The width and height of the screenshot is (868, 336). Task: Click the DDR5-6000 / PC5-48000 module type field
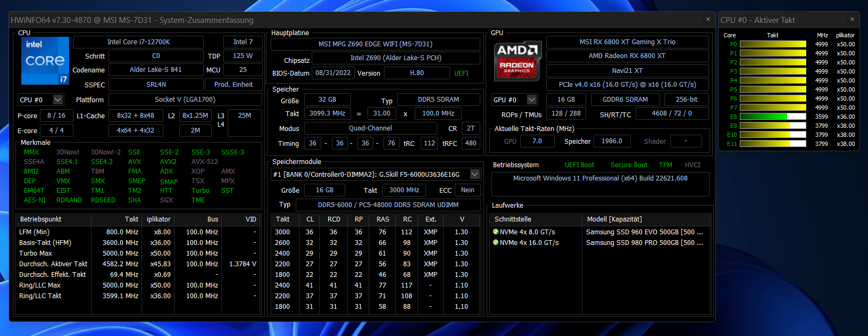tap(388, 205)
